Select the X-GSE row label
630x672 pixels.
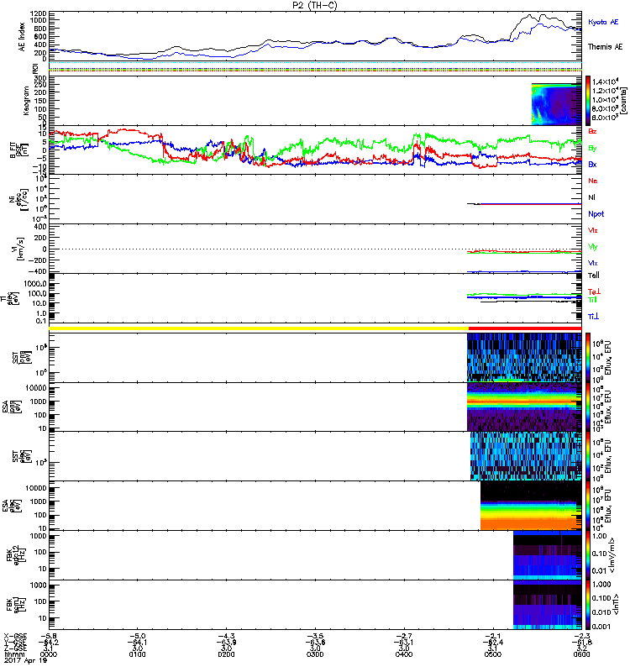[15, 636]
